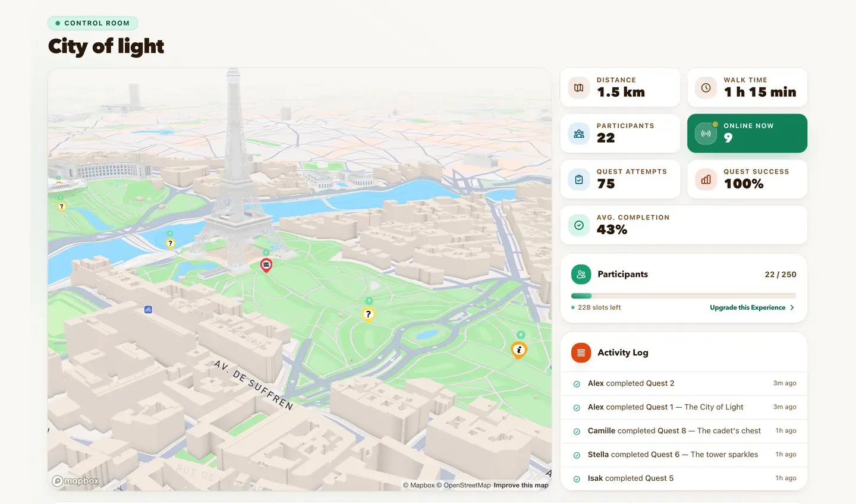Select the Online Now green card

pyautogui.click(x=747, y=133)
